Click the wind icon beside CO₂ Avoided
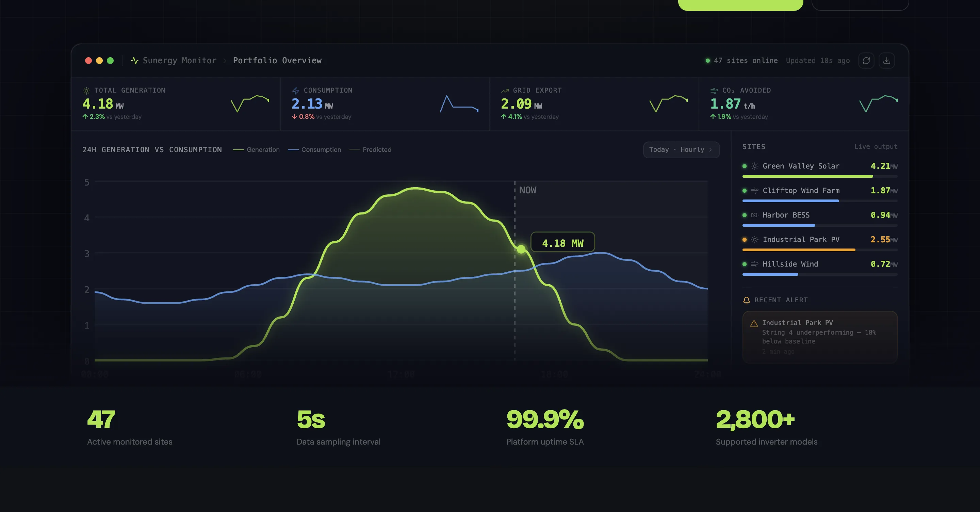The image size is (980, 512). point(714,91)
